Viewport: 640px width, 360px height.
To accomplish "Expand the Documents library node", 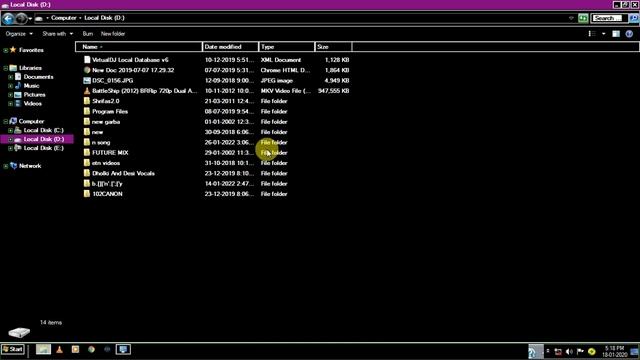I will [x=11, y=77].
